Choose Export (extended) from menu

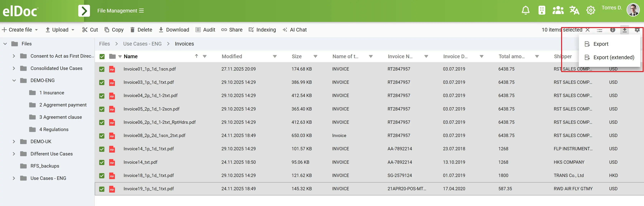tap(613, 58)
